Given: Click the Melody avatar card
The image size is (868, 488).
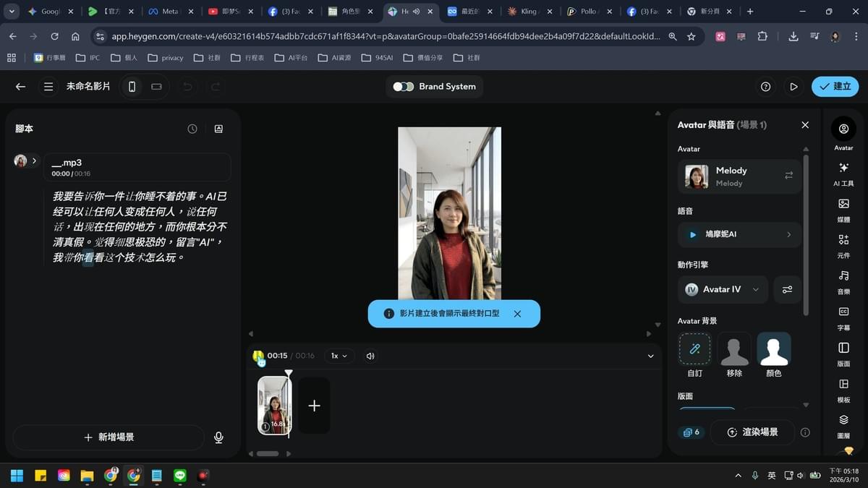Looking at the screenshot, I should [739, 176].
